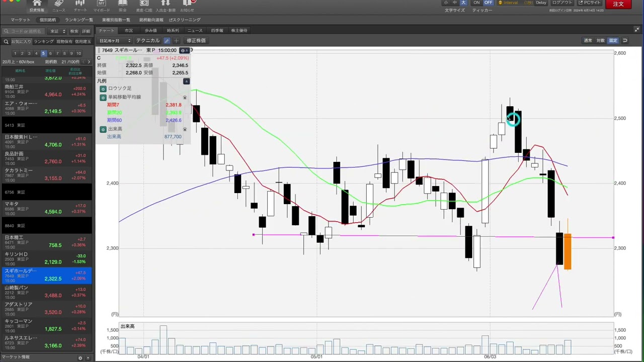Toggle the Interval refresh indicator
Image resolution: width=644 pixels, height=362 pixels.
(x=515, y=3)
